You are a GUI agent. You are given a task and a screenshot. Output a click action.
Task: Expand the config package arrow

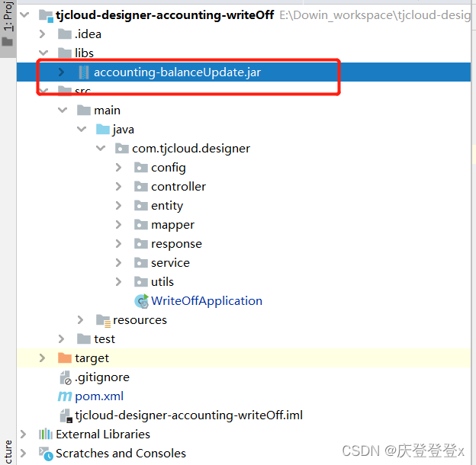[x=119, y=168]
